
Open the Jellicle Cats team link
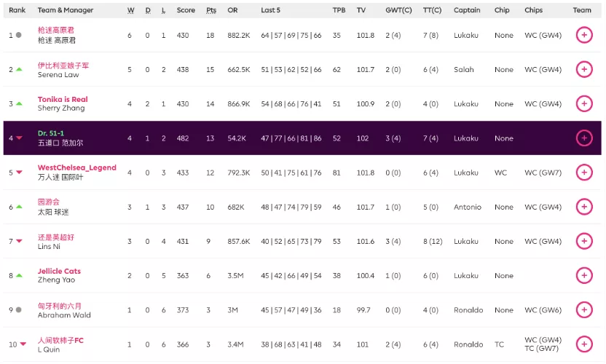coord(59,272)
